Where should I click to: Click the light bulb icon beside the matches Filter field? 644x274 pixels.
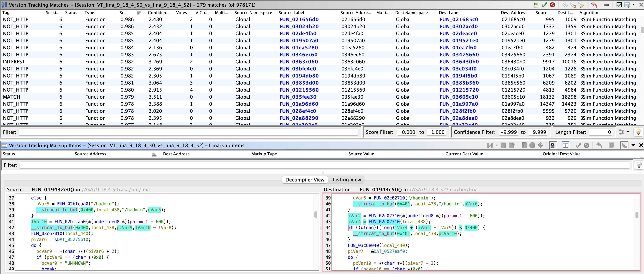(x=638, y=132)
